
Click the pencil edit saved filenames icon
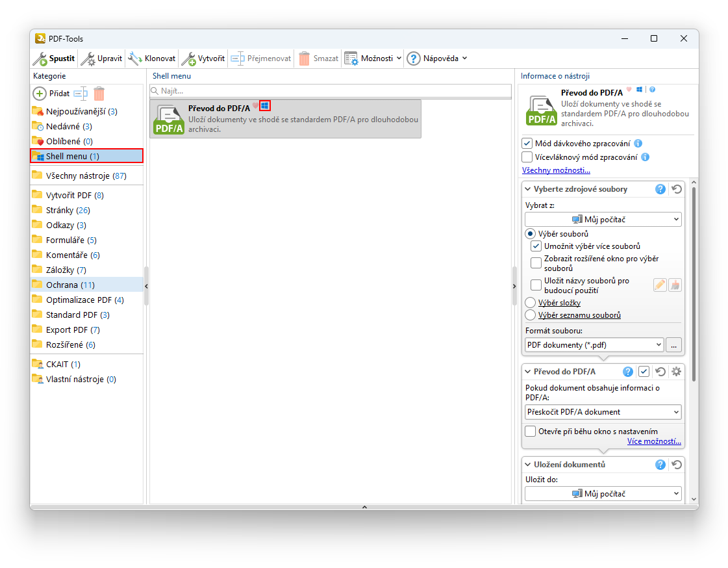[x=660, y=285]
